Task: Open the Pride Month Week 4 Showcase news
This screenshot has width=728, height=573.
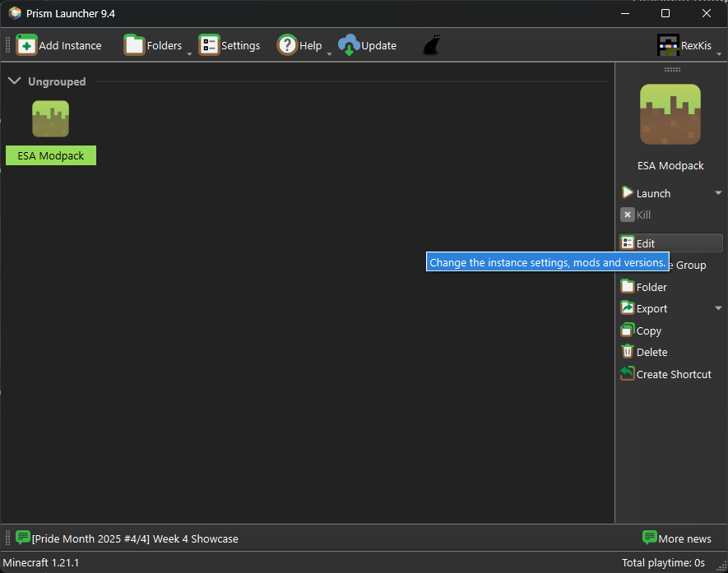Action: click(134, 538)
